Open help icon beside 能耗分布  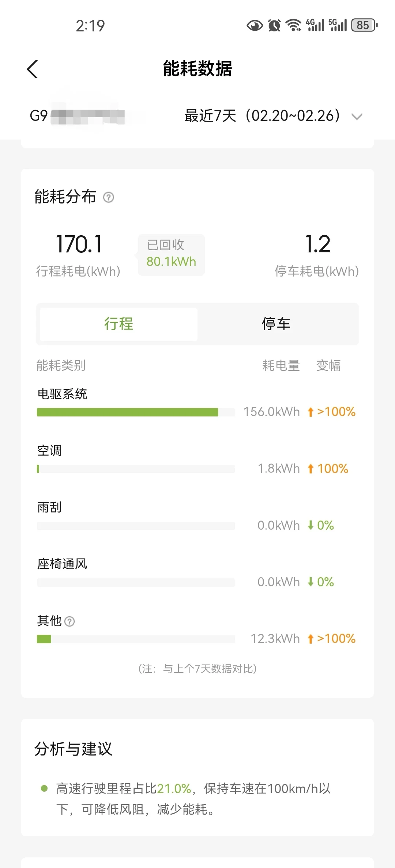click(109, 198)
